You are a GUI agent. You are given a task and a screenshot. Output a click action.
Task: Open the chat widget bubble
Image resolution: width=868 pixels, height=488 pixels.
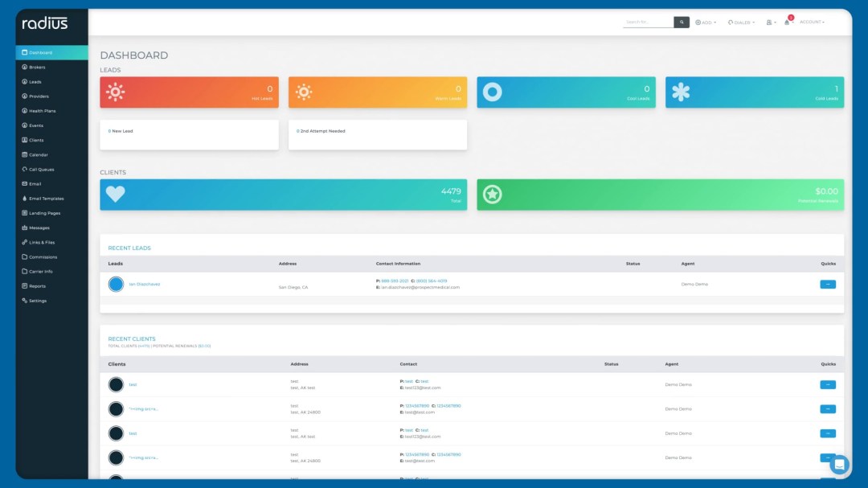[839, 464]
